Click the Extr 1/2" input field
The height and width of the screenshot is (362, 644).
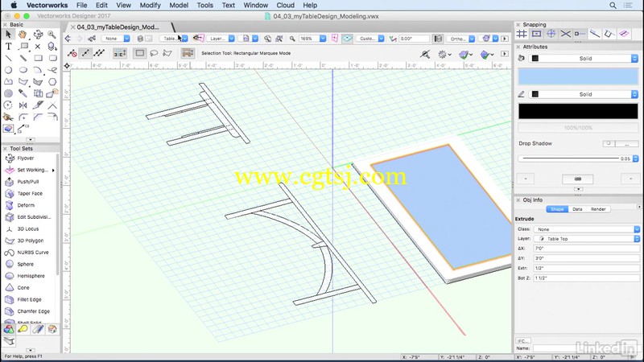[x=587, y=269]
